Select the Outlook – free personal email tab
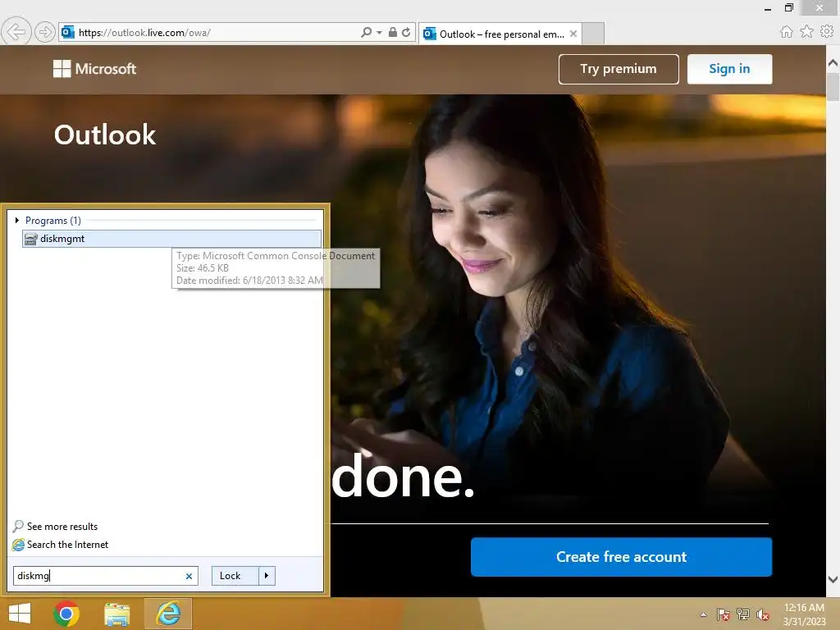This screenshot has width=840, height=630. (x=500, y=34)
